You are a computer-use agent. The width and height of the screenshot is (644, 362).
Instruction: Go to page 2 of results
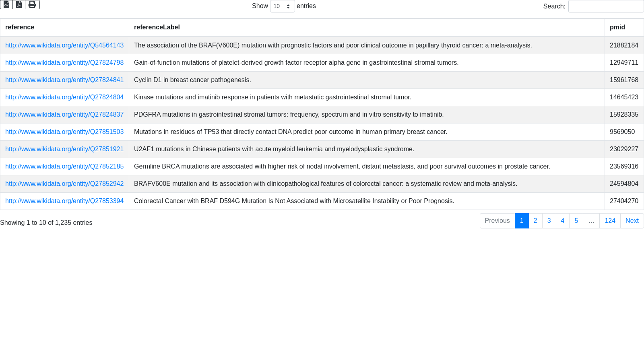[x=535, y=221]
